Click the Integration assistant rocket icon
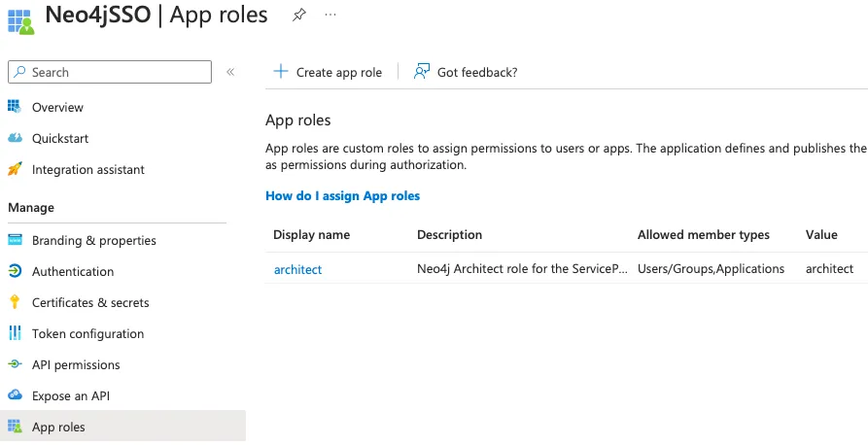Image resolution: width=868 pixels, height=445 pixels. pyautogui.click(x=15, y=169)
